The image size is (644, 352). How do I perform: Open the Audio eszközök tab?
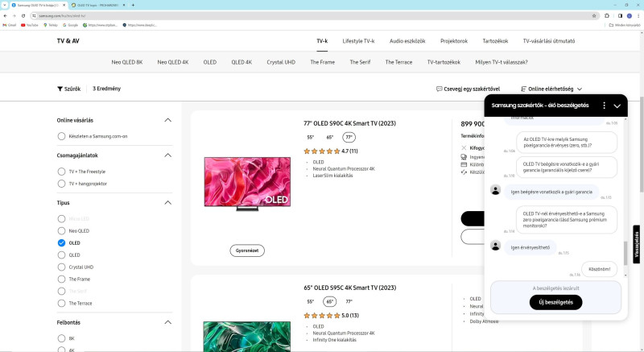click(407, 41)
